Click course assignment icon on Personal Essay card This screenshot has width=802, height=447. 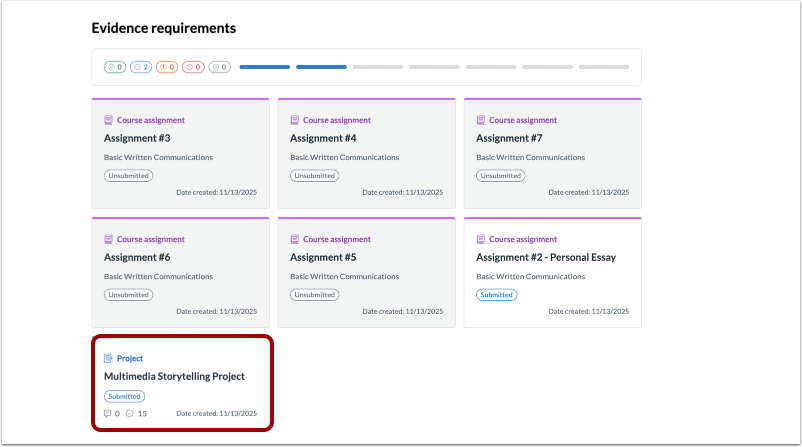point(481,239)
